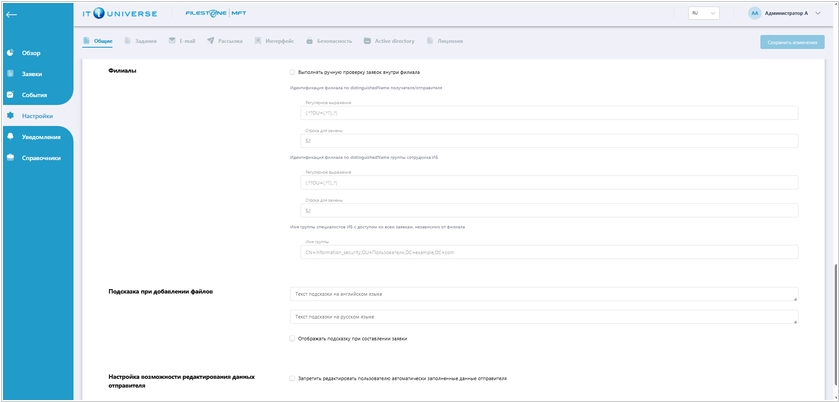Check Запретить редактировать данные отправителя option

coord(291,378)
